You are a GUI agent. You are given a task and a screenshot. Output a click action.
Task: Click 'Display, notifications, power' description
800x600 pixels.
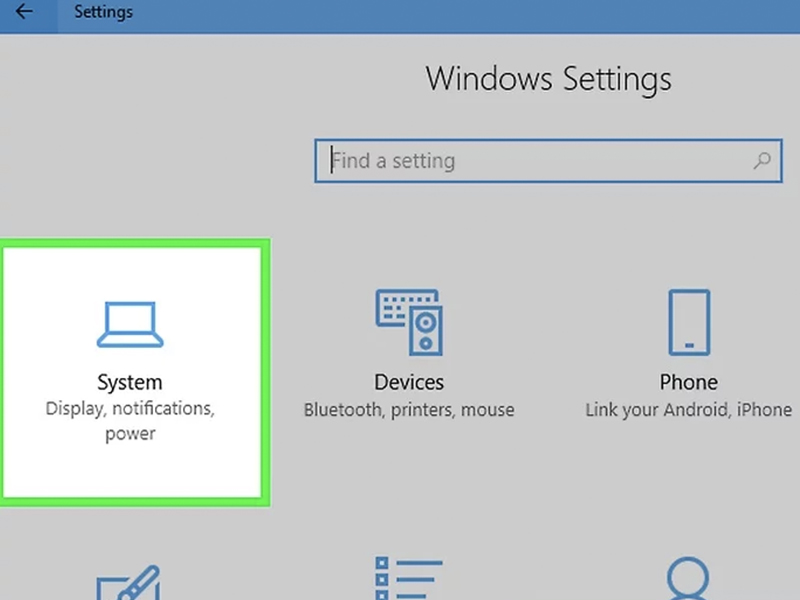[x=130, y=421]
